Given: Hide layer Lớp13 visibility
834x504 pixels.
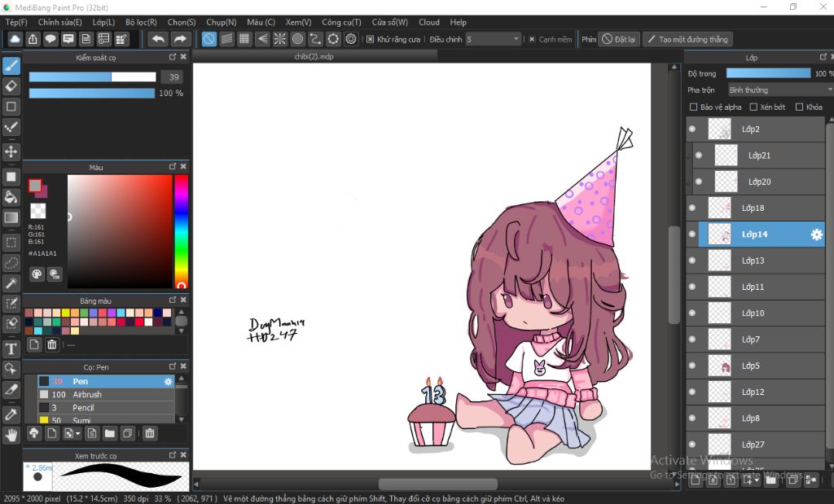Looking at the screenshot, I should (x=692, y=261).
